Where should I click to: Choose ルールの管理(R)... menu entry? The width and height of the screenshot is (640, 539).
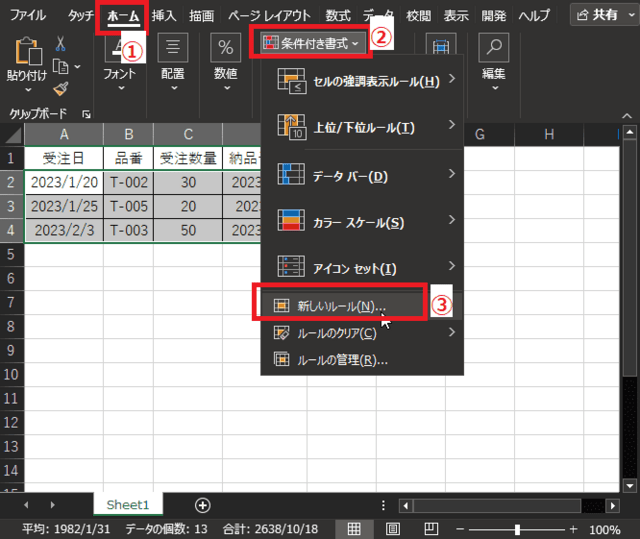tap(342, 360)
